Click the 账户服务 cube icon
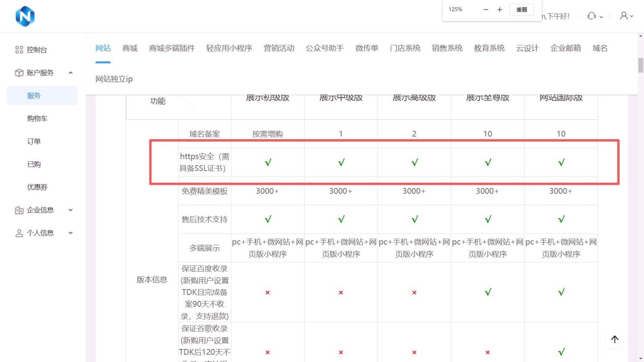The height and width of the screenshot is (362, 644). tap(19, 73)
